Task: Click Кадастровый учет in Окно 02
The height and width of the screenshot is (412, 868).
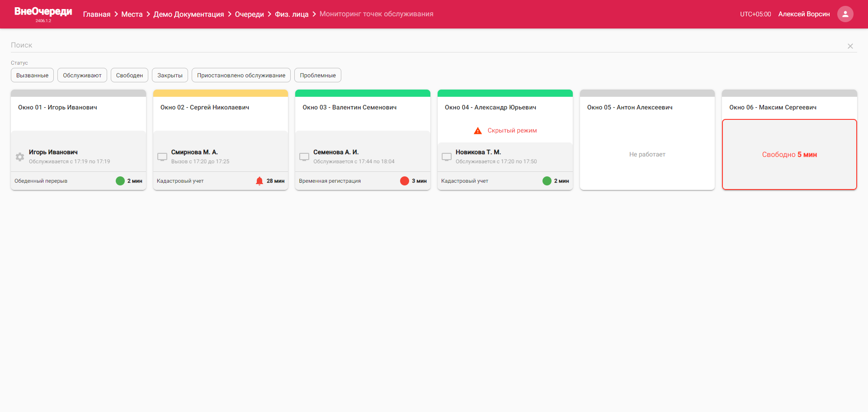Action: click(180, 181)
